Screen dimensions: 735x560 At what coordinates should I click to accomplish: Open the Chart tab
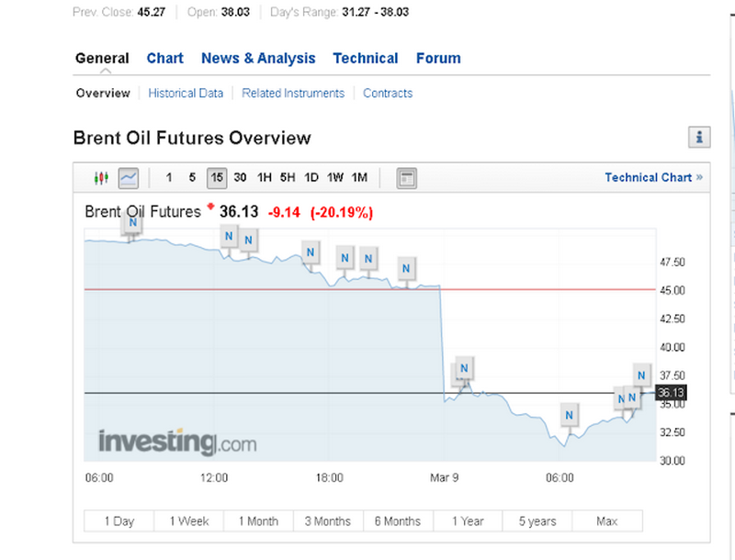click(164, 58)
